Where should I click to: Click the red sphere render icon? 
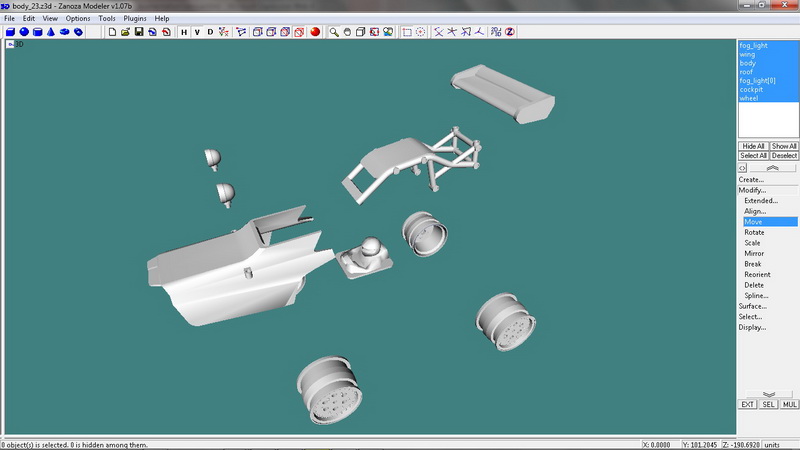(x=314, y=32)
